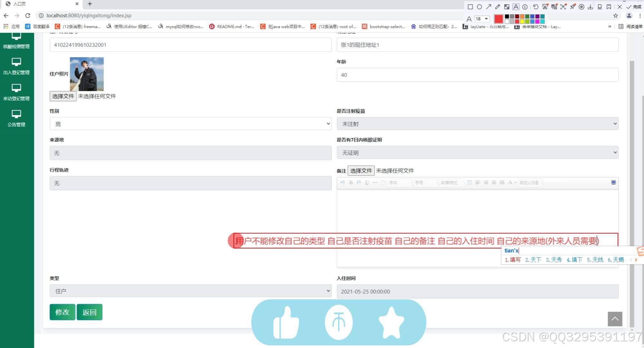The image size is (644, 348).
Task: Open the 百度翻译 bookmark
Action: click(37, 26)
